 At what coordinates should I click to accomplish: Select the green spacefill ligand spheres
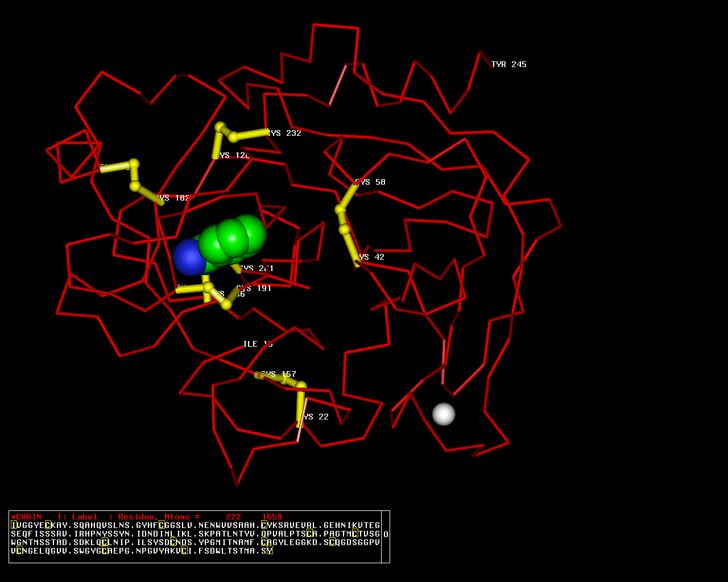point(234,238)
